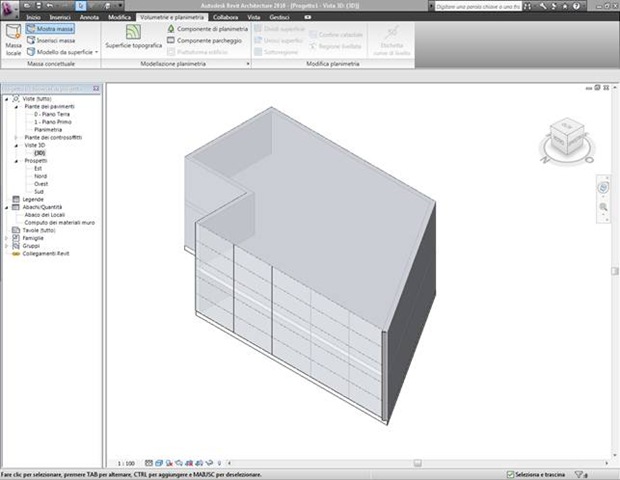Viewport: 620px width, 480px height.
Task: Click the steering wheel navigation icon
Action: [603, 188]
